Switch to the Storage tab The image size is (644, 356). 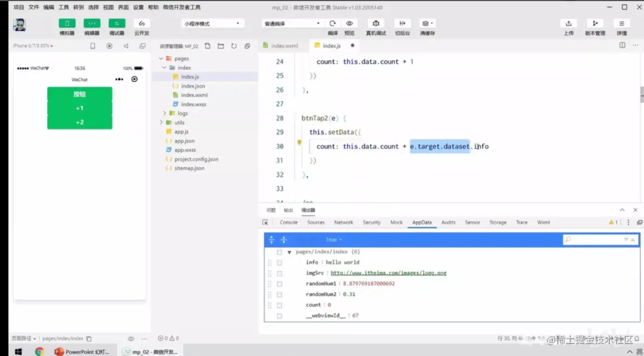coord(498,222)
